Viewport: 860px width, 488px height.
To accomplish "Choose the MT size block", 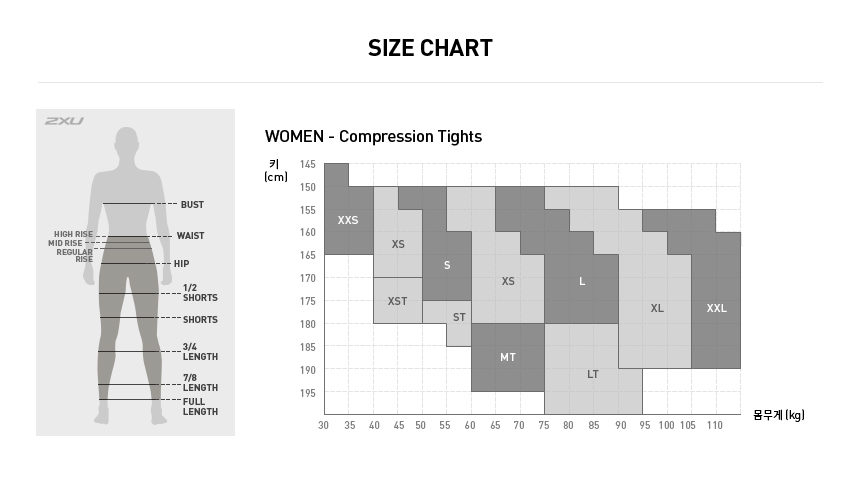I will pyautogui.click(x=507, y=357).
